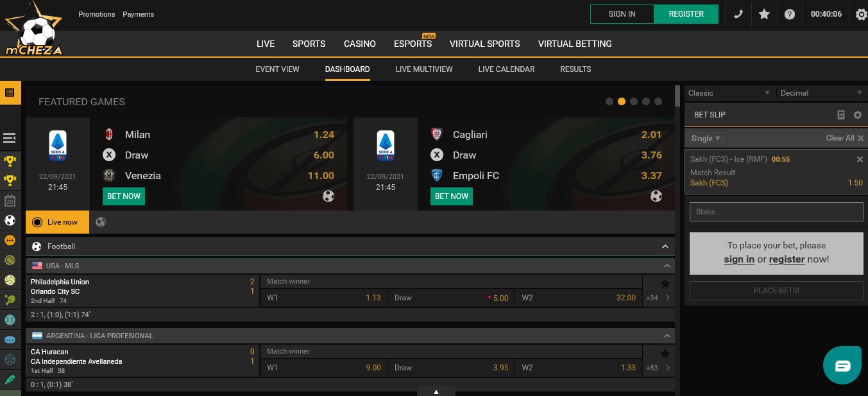Select the ice hockey puck icon
The image size is (868, 396).
10,340
